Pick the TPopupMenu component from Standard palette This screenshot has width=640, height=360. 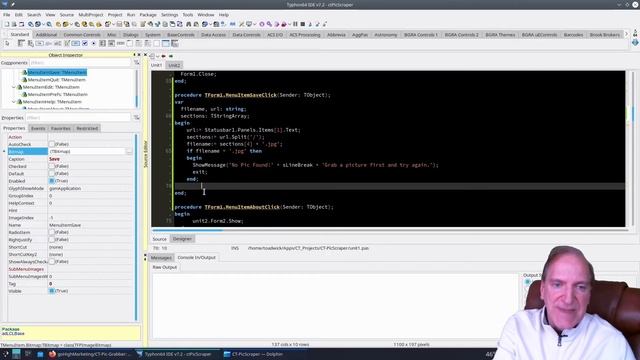[31, 43]
